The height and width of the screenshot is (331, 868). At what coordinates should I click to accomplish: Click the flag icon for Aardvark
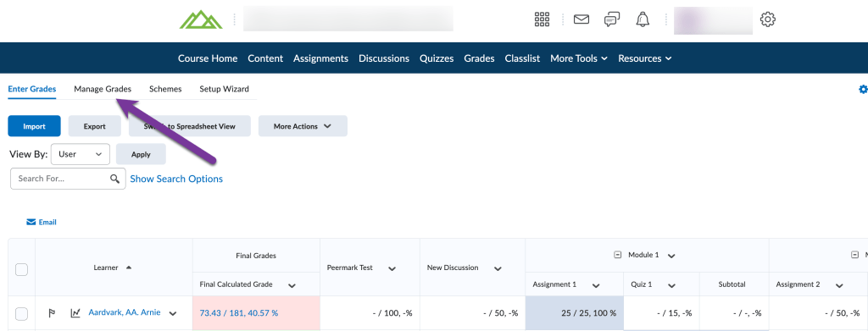tap(52, 313)
